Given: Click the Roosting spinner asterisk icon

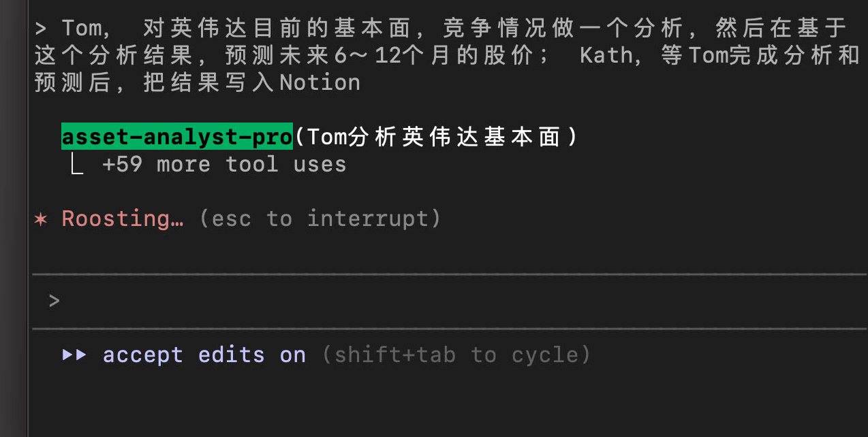Looking at the screenshot, I should tap(41, 219).
